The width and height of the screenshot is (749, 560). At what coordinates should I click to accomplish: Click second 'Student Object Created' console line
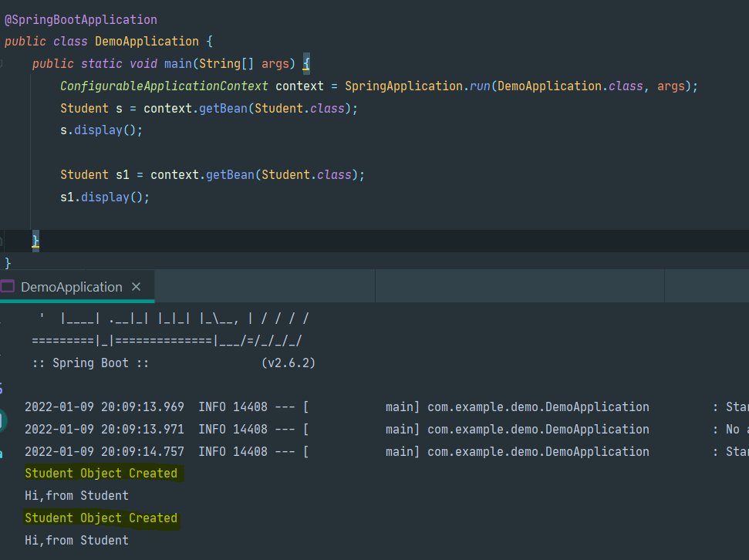101,518
